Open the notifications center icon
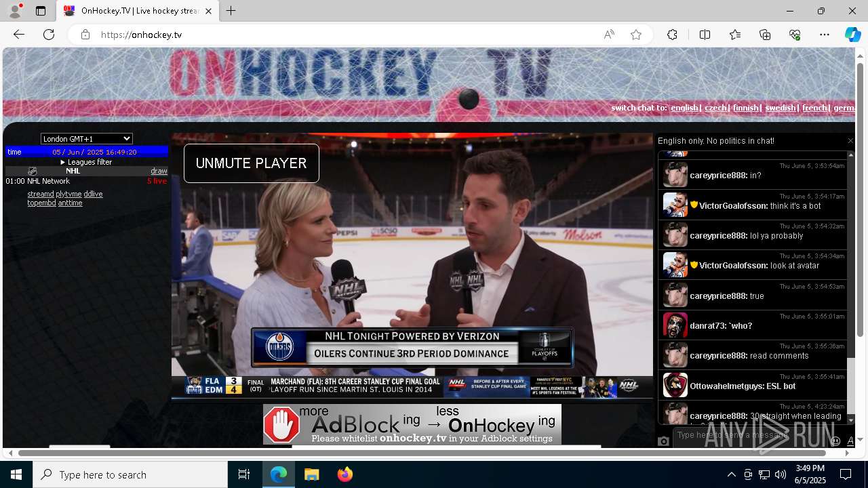 [x=846, y=474]
